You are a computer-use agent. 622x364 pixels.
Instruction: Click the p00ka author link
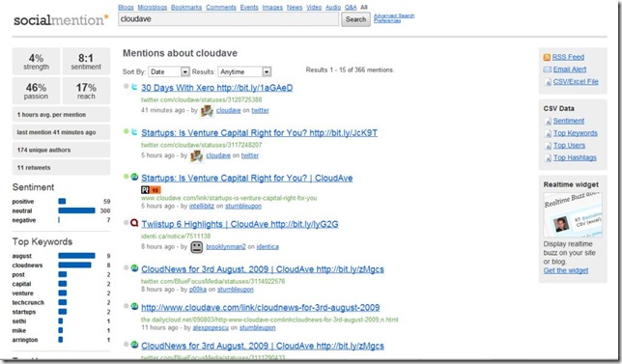pyautogui.click(x=198, y=290)
